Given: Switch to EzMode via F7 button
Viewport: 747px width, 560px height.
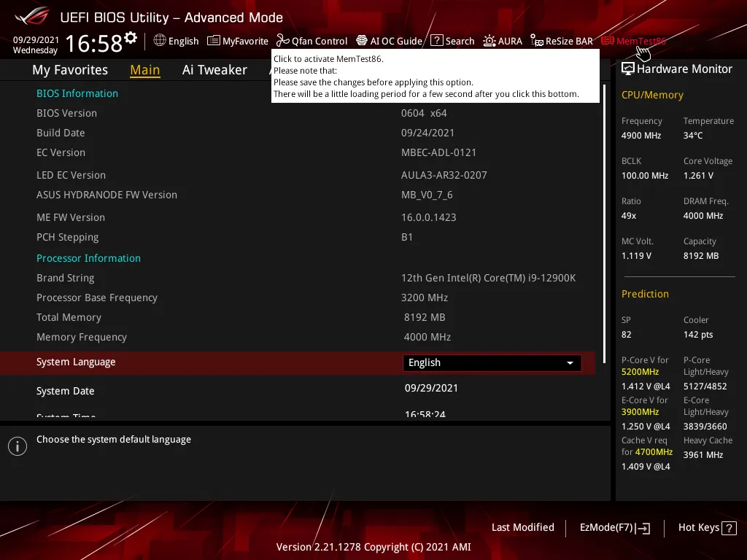Looking at the screenshot, I should [614, 527].
